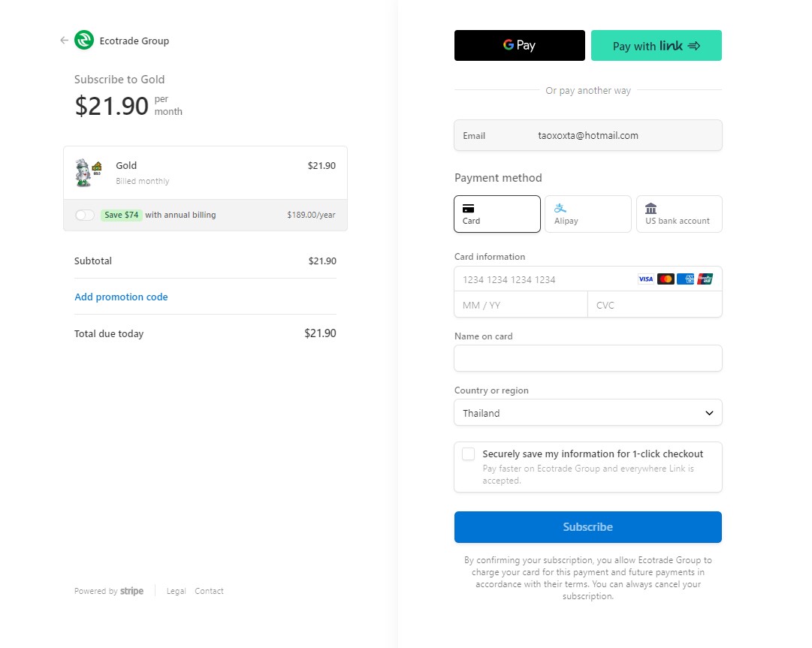Click the Visa card brand icon

click(x=646, y=279)
